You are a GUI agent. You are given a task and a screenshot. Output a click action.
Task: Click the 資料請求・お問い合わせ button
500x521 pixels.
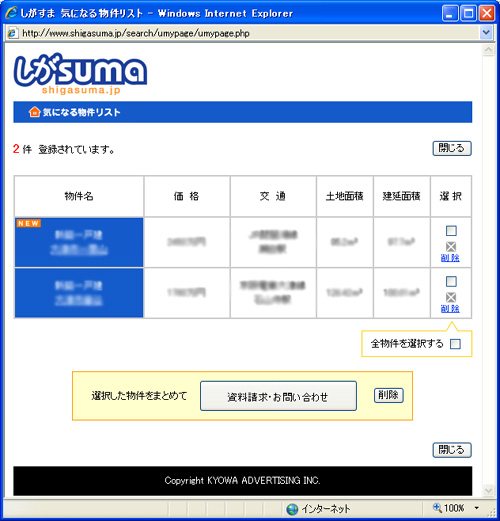pos(278,396)
